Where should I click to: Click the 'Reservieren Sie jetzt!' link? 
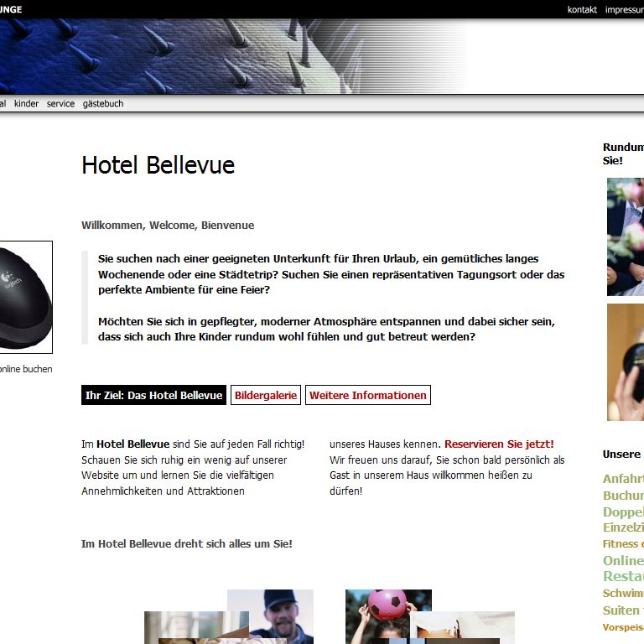(499, 444)
